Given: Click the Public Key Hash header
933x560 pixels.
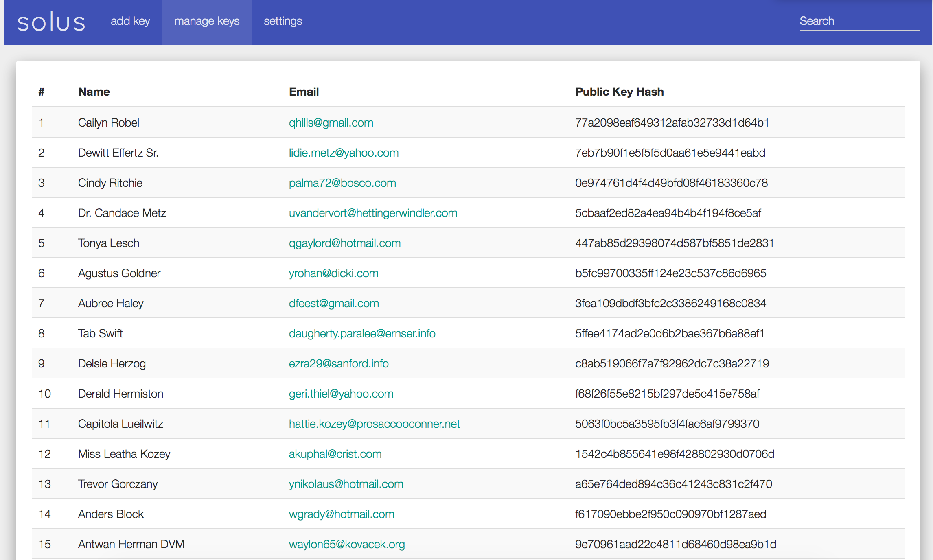Looking at the screenshot, I should (x=619, y=92).
